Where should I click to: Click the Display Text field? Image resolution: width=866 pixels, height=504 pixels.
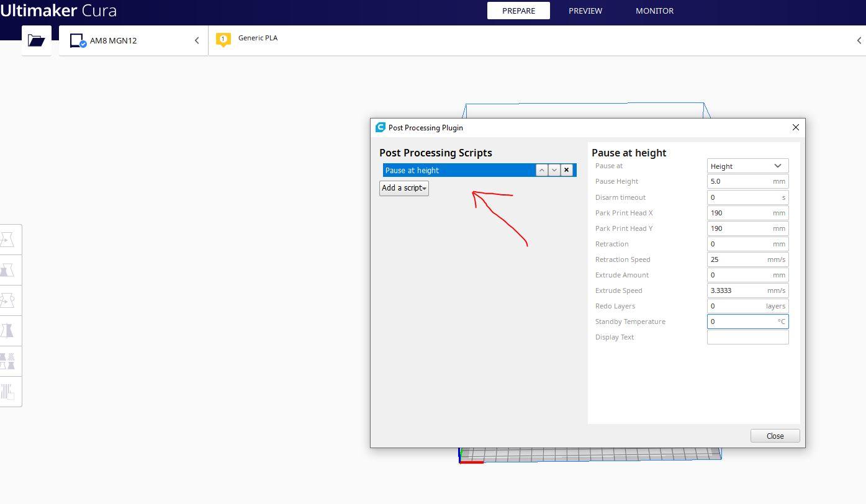click(748, 337)
